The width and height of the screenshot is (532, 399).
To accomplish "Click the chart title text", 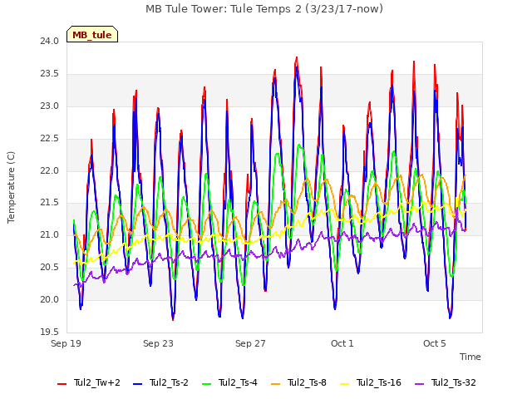I will point(264,9).
